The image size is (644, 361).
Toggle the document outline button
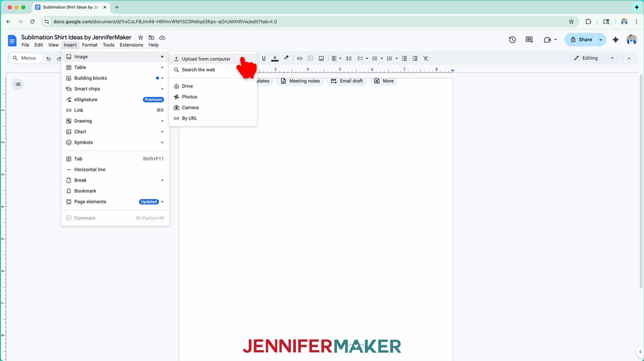(18, 84)
